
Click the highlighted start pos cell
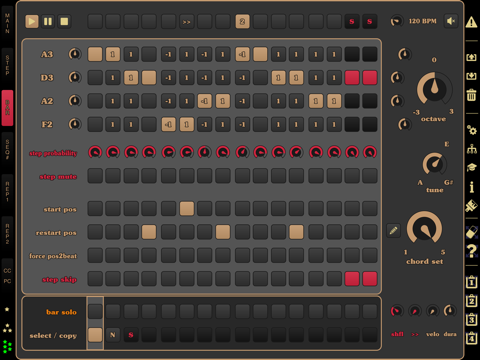pyautogui.click(x=187, y=209)
